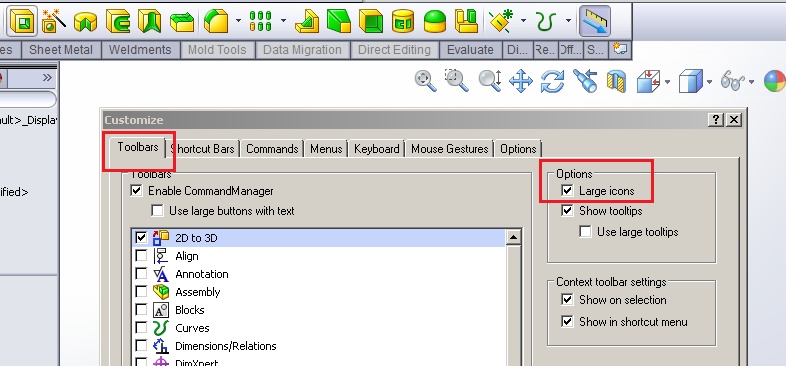
Task: Switch to the Mouse Gestures tab
Action: tap(450, 149)
